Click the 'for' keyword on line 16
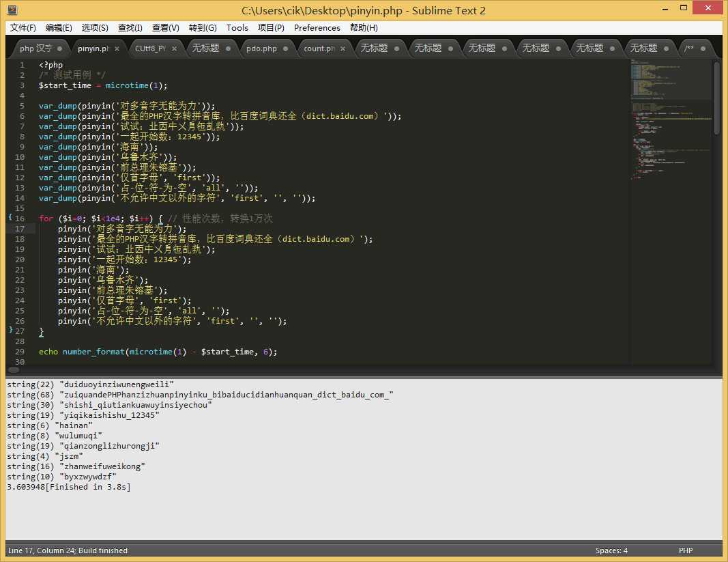This screenshot has width=728, height=562. point(46,219)
